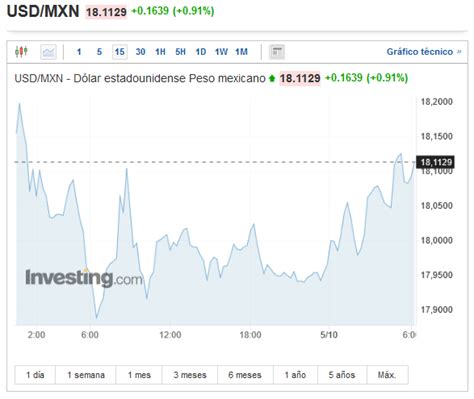
Task: Choose the 15 minute interval
Action: pyautogui.click(x=120, y=52)
